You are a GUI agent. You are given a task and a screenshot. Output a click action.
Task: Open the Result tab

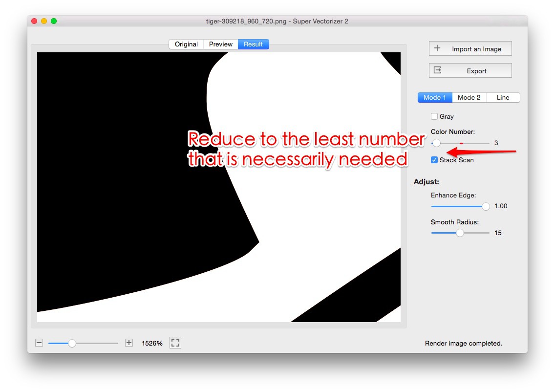point(253,44)
